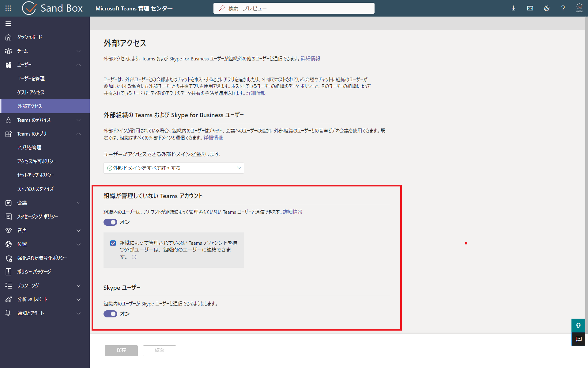
Task: Toggle the hamburger navigation menu
Action: pos(8,24)
